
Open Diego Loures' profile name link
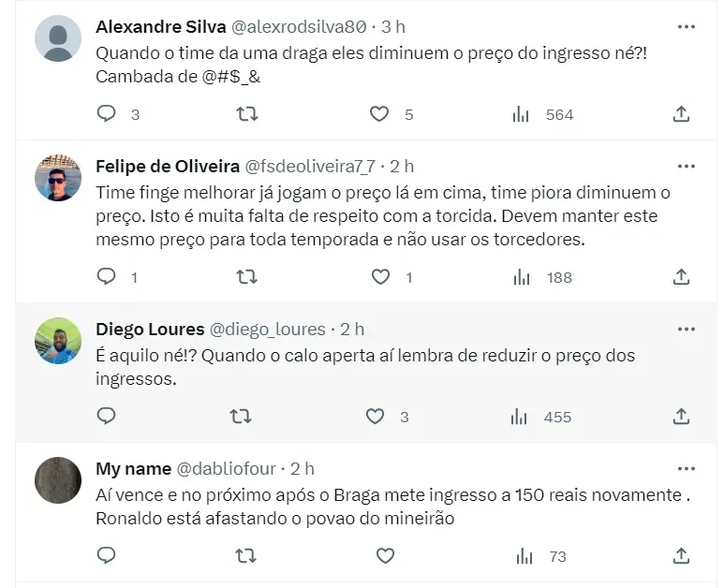[150, 330]
